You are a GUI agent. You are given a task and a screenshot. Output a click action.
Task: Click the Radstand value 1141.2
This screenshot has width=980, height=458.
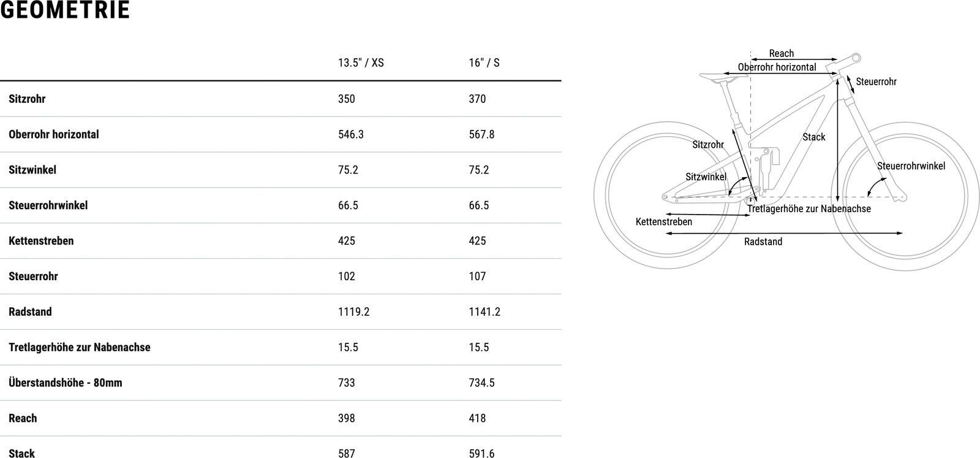(484, 312)
